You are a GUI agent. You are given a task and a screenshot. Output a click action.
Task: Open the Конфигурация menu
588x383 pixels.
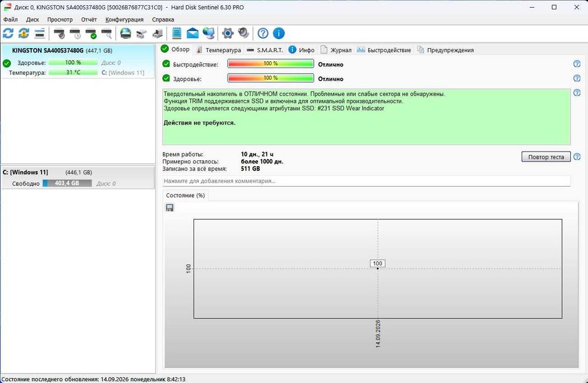pyautogui.click(x=124, y=19)
